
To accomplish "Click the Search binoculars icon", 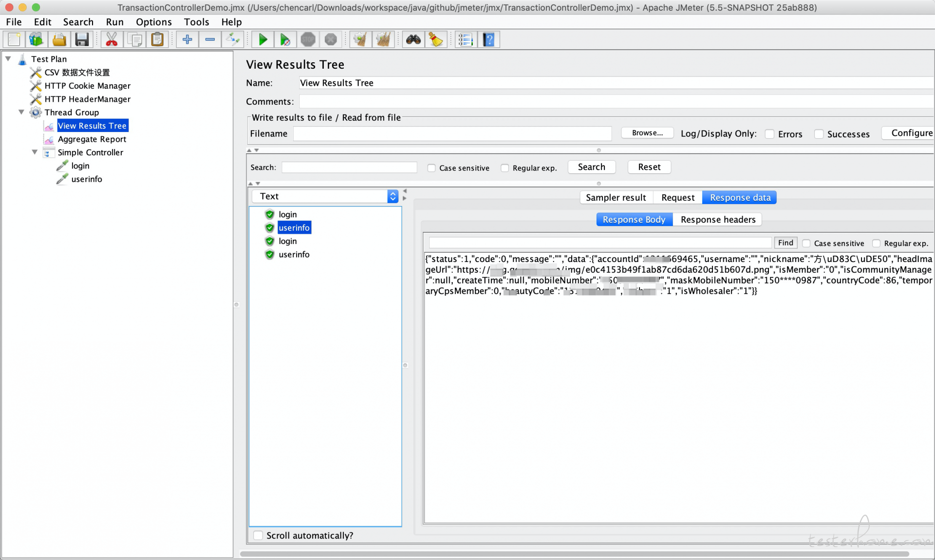I will [413, 39].
